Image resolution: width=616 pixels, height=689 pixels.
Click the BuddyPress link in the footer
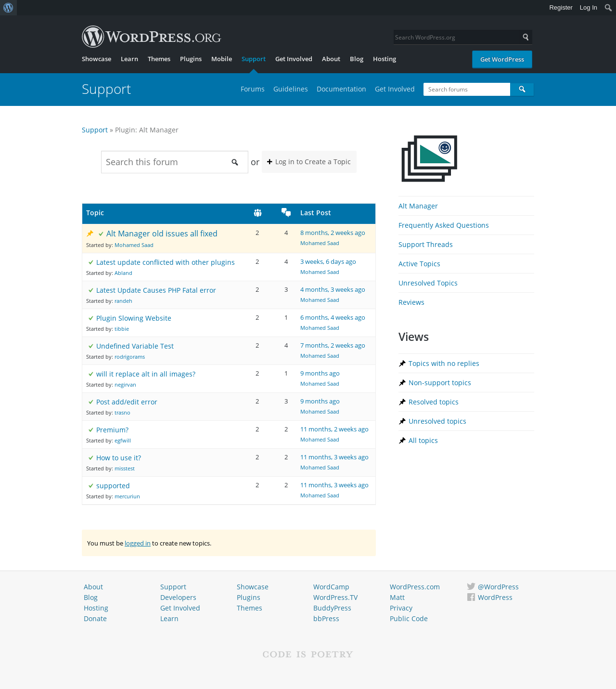tap(332, 608)
